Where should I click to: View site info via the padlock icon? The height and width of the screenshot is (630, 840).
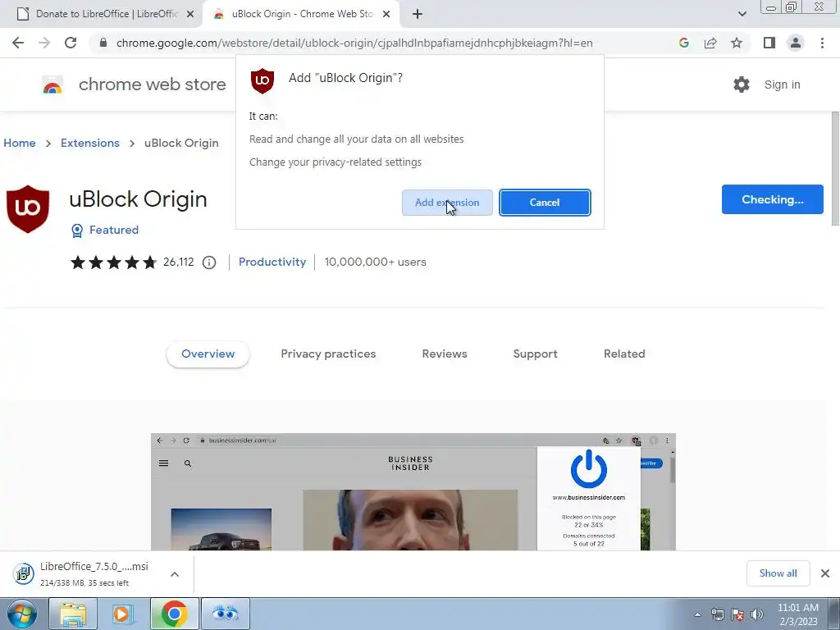(103, 43)
